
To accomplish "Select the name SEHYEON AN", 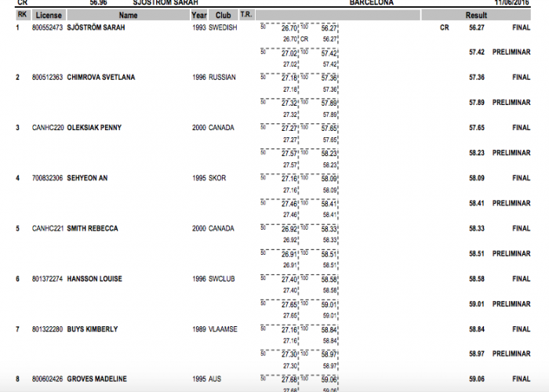I will coord(87,178).
